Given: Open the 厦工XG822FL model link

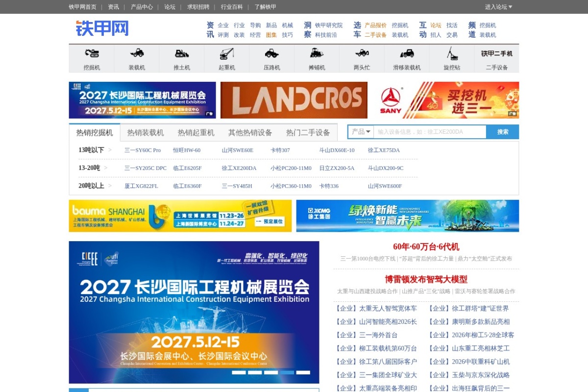Looking at the screenshot, I should tap(141, 186).
